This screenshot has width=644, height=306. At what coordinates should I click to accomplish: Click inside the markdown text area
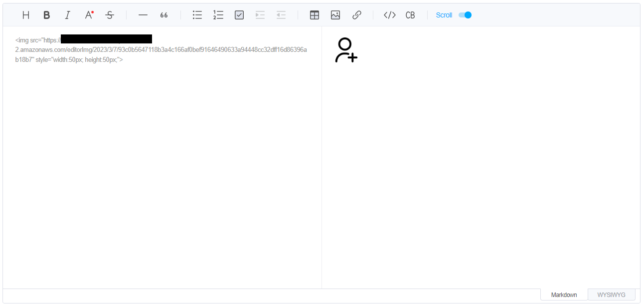pyautogui.click(x=160, y=150)
